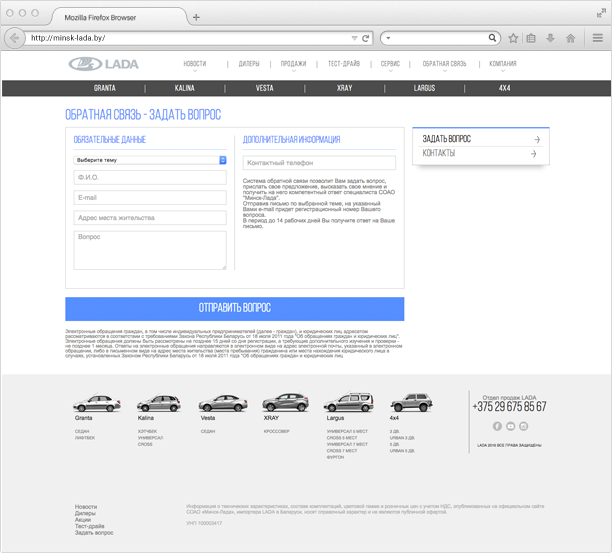Screen dimensions: 612x553
Task: Click the search magnifier icon
Action: (492, 38)
